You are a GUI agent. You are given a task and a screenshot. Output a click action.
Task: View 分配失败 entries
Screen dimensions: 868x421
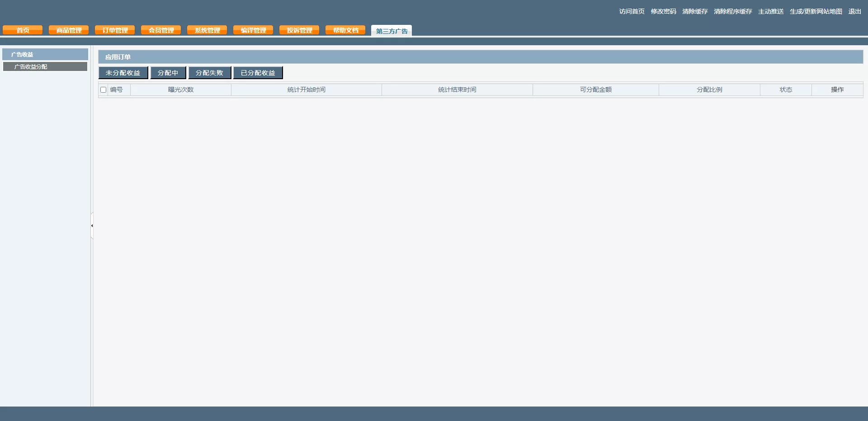click(x=209, y=73)
